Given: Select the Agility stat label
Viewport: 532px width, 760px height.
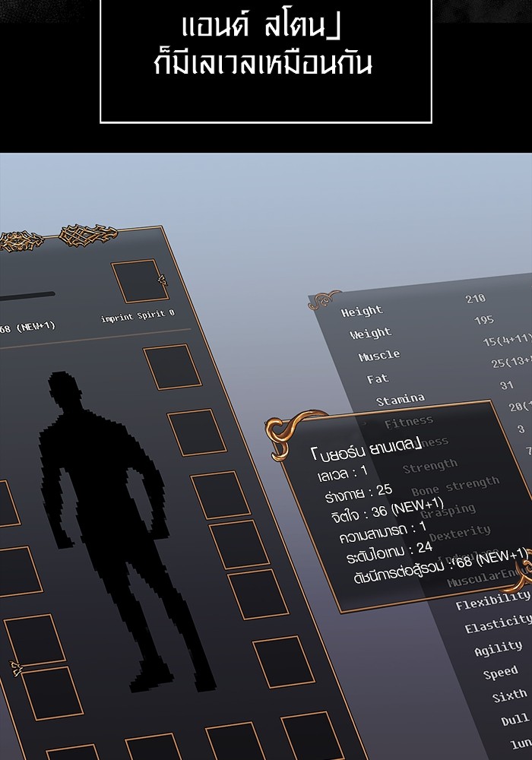Looking at the screenshot, I should [x=498, y=648].
